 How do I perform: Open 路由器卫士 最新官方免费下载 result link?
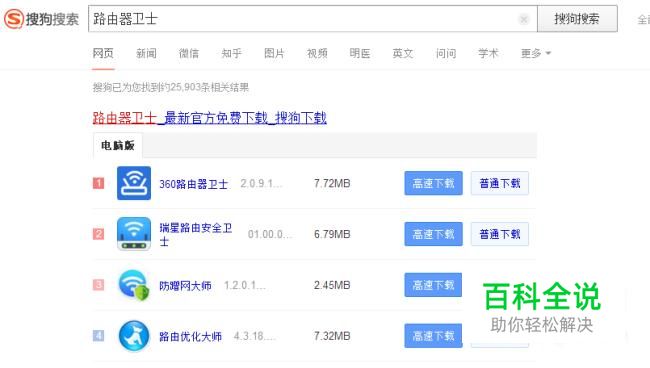tap(209, 118)
